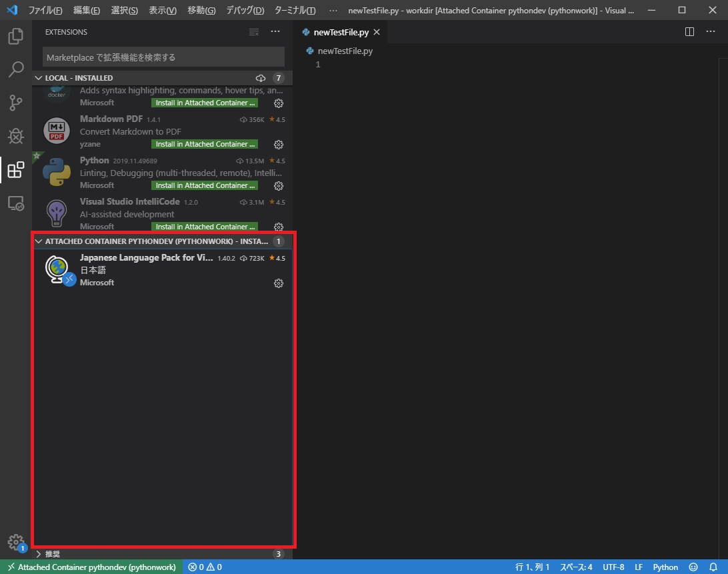Open the Explorer view in activity bar
The height and width of the screenshot is (574, 728).
[16, 36]
